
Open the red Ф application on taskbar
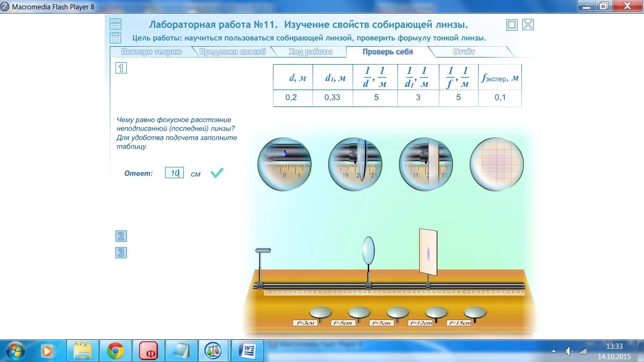click(x=149, y=351)
